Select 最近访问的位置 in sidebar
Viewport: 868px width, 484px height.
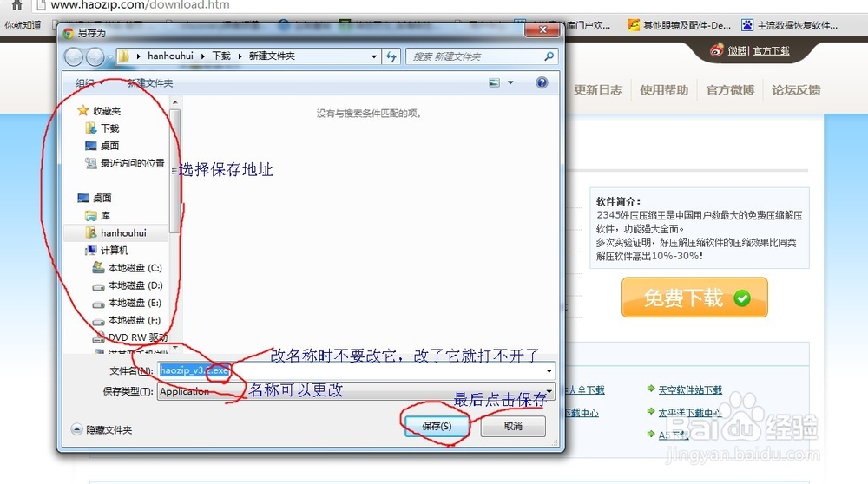[x=125, y=163]
